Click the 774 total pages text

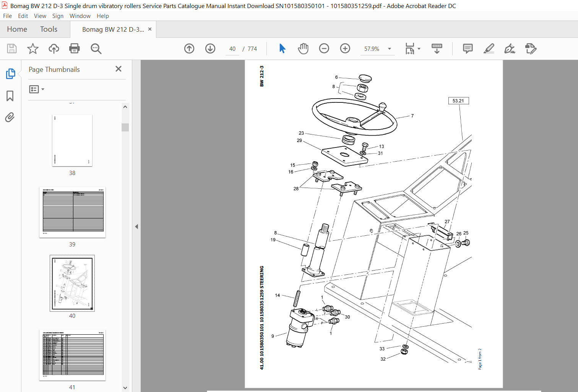pyautogui.click(x=252, y=49)
